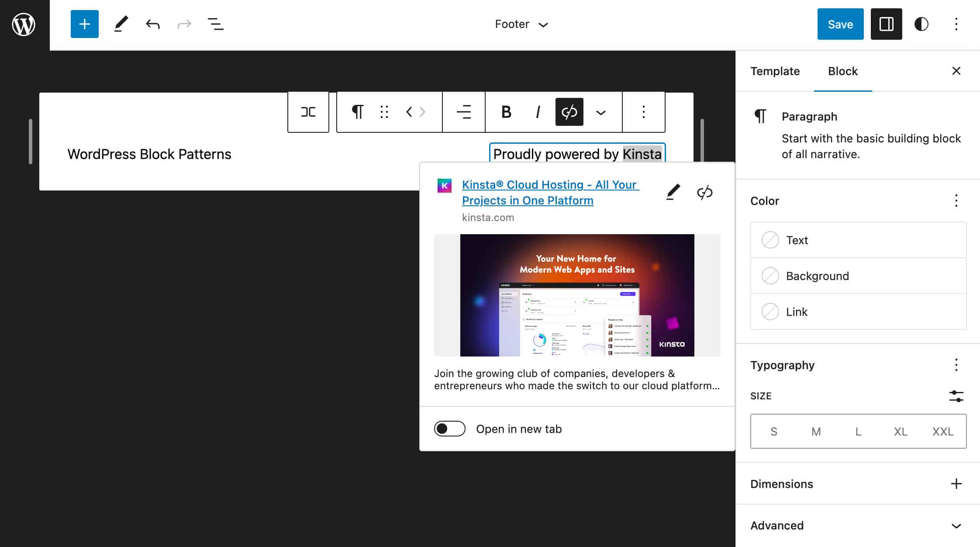980x547 pixels.
Task: Select XL font size option
Action: tap(901, 431)
